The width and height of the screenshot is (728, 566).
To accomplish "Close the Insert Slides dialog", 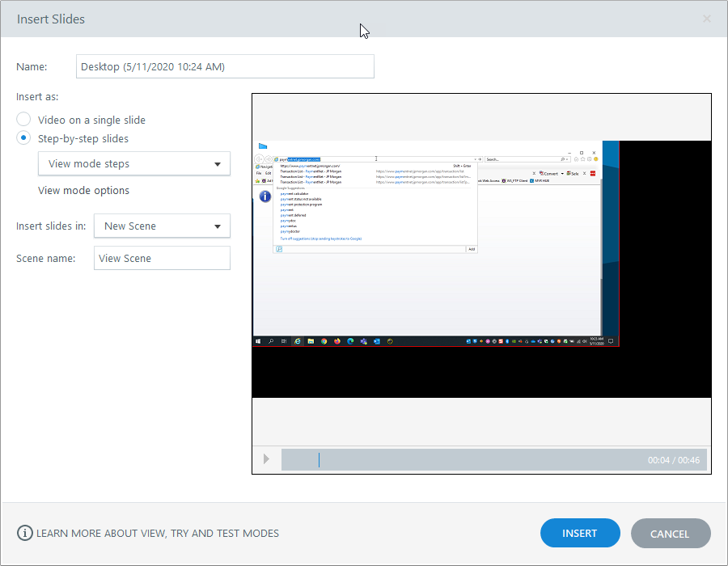I will point(706,19).
